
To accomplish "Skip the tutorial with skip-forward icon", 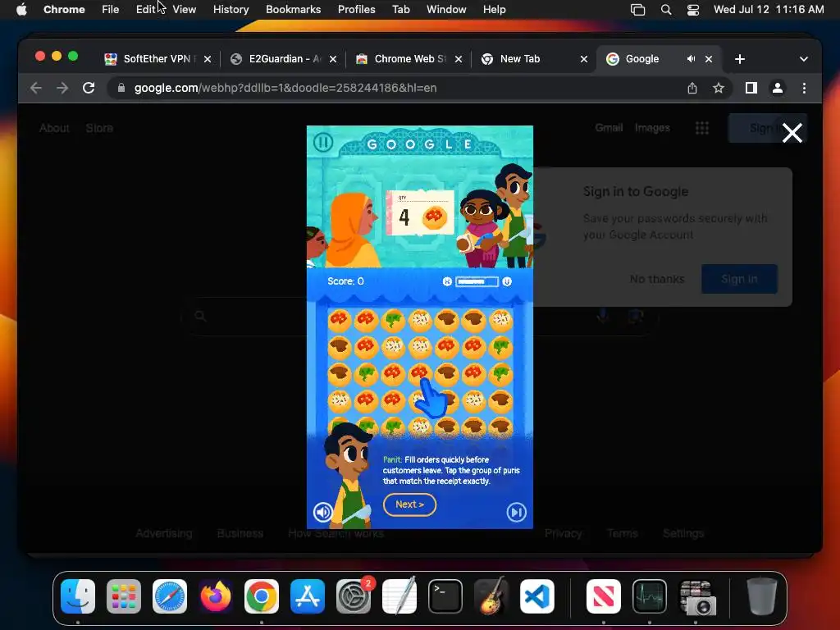I will 517,513.
